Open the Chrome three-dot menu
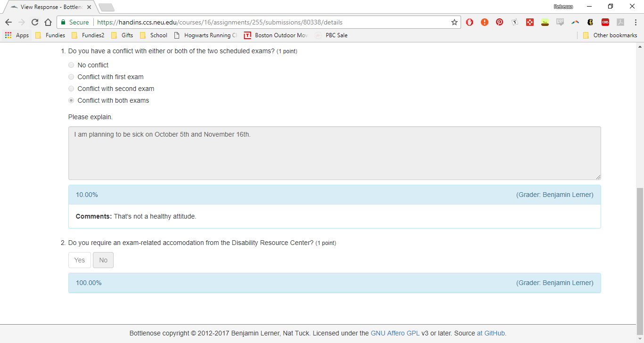644x343 pixels. [x=635, y=22]
